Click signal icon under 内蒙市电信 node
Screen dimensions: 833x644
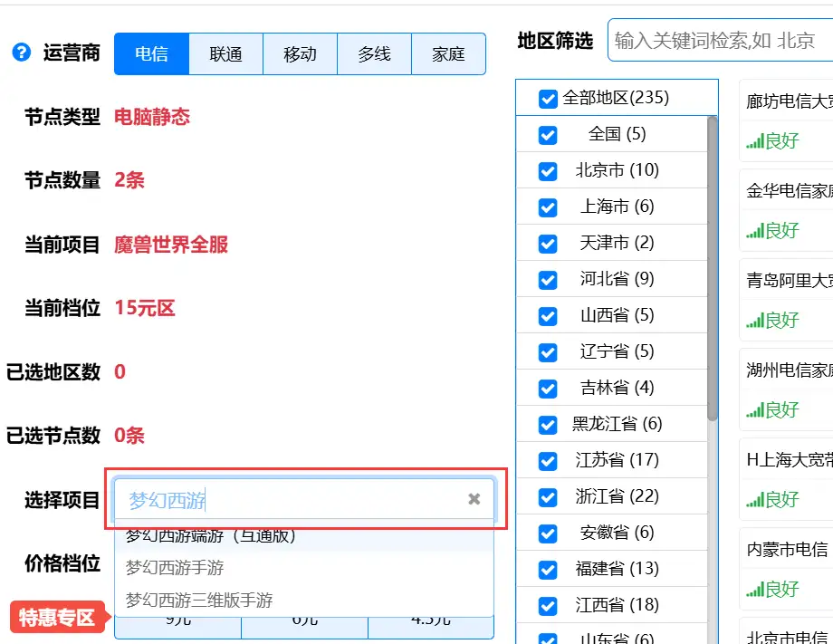755,591
